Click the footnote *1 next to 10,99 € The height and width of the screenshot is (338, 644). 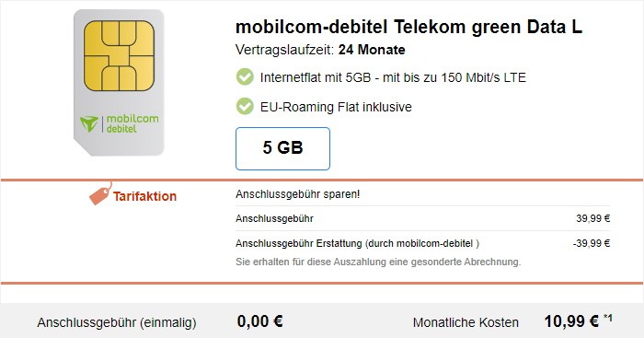pos(608,318)
